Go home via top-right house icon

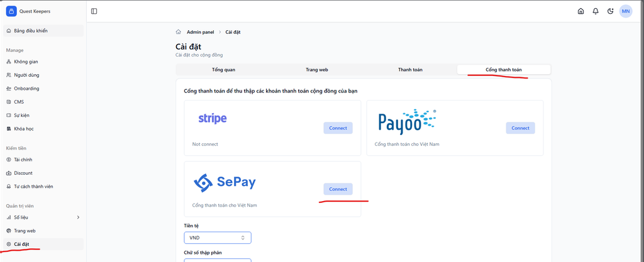580,11
